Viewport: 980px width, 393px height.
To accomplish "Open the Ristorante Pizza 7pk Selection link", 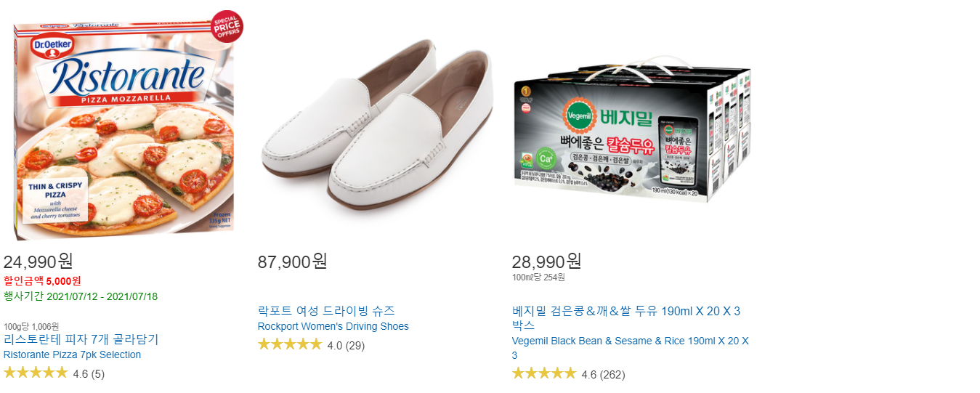I will (x=72, y=354).
